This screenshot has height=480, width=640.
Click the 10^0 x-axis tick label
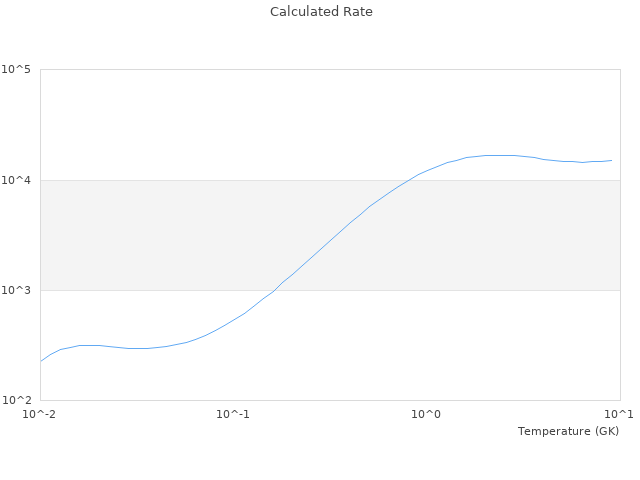[x=426, y=414]
